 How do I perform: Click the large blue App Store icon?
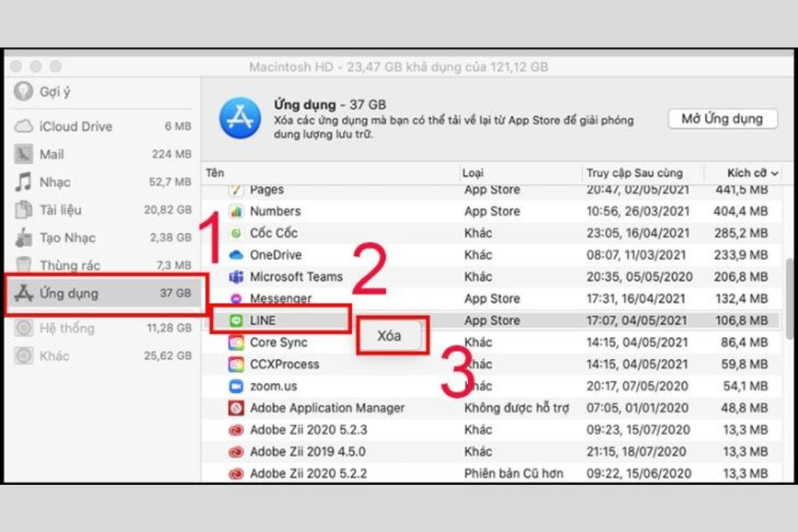click(240, 118)
